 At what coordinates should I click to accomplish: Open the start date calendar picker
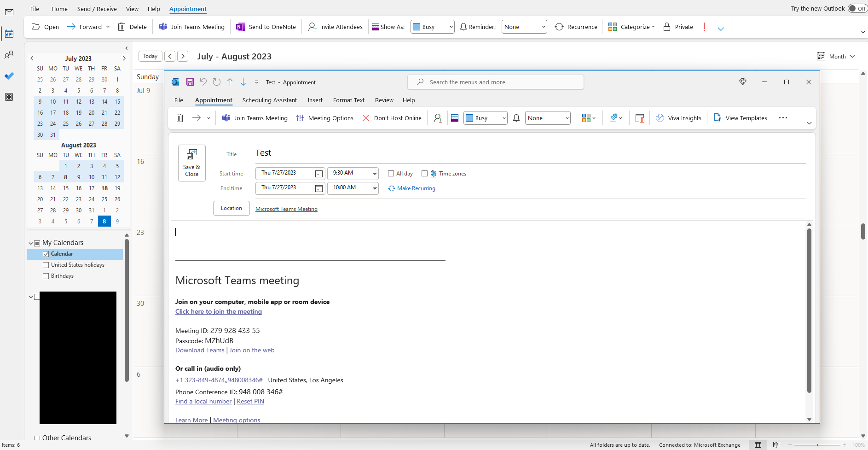point(319,173)
